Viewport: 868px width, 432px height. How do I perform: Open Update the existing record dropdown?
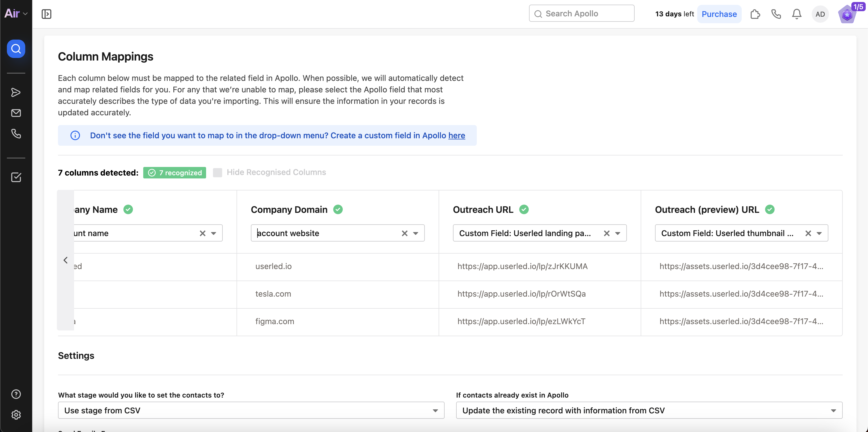(649, 410)
